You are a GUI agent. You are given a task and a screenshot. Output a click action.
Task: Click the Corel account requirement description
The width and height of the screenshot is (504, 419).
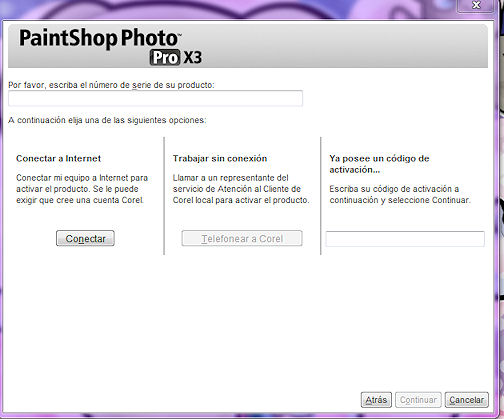[82, 189]
